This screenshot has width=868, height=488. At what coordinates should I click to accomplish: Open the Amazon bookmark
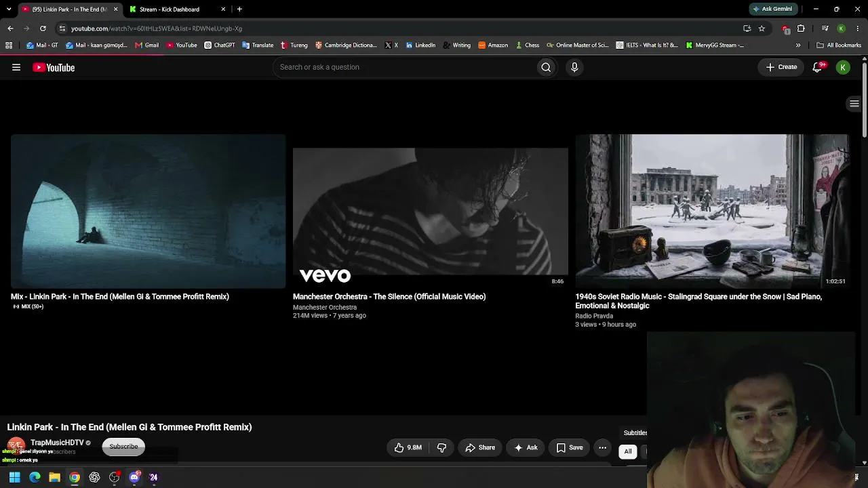493,45
